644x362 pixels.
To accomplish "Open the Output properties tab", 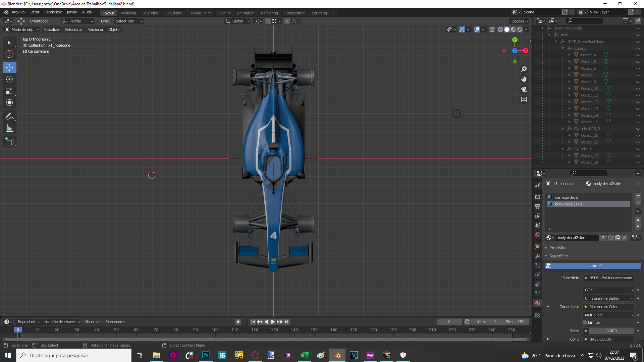I will (538, 206).
